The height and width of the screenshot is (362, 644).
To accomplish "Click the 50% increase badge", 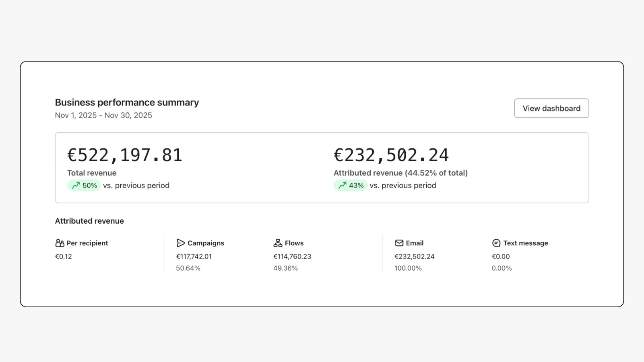I will (83, 185).
